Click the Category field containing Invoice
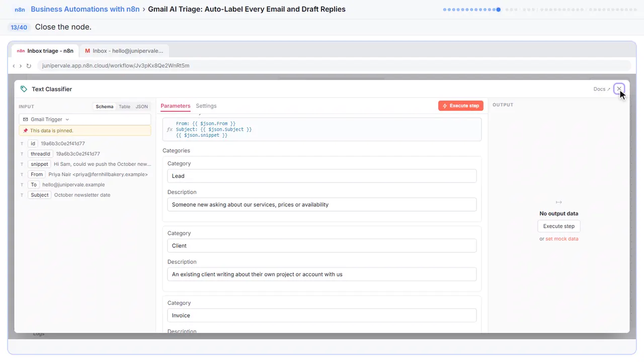This screenshot has height=362, width=644. (321, 316)
